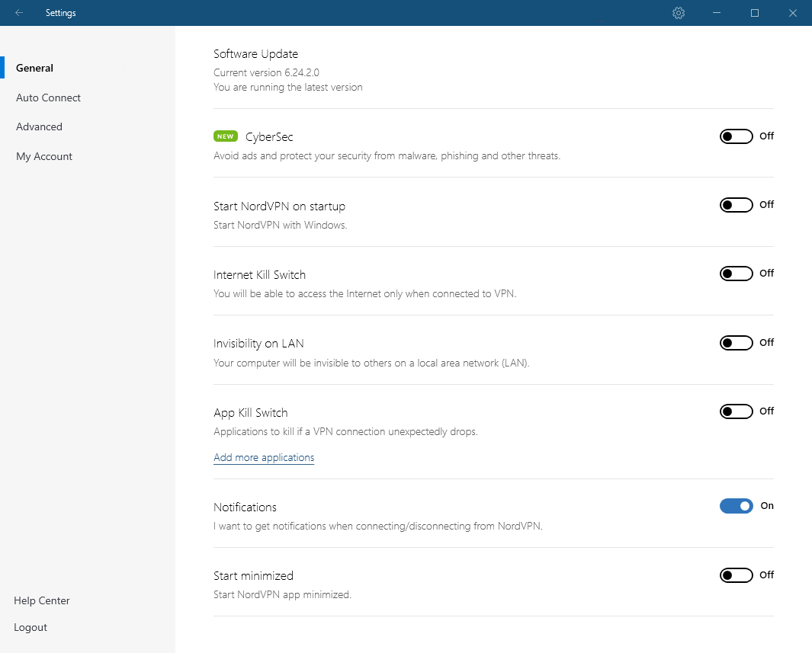Click Logout in the sidebar
This screenshot has width=812, height=653.
30,627
